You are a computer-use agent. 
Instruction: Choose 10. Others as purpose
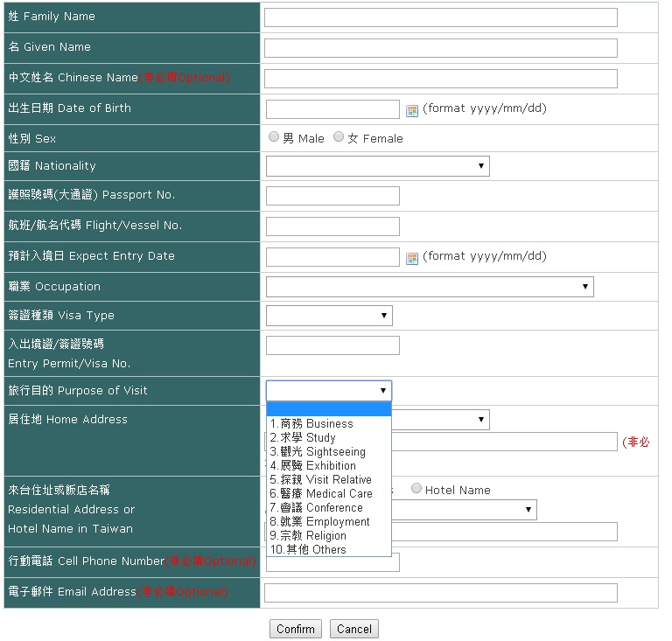[329, 549]
